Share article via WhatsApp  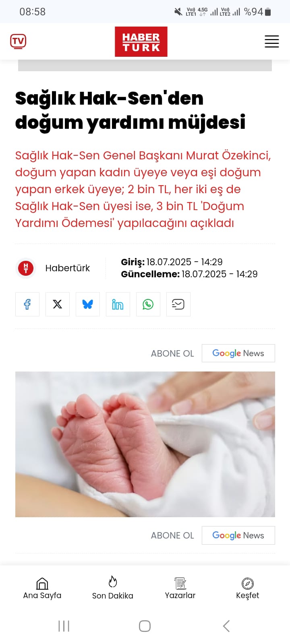(148, 304)
